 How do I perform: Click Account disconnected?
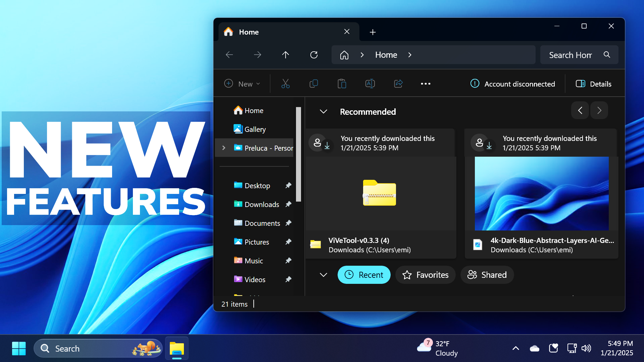point(513,84)
